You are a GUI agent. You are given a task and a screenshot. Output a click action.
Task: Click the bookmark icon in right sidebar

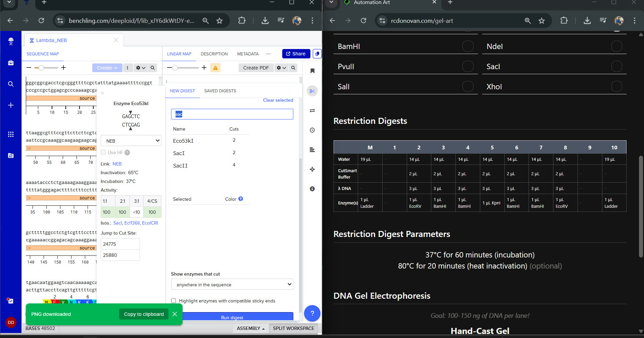(312, 71)
